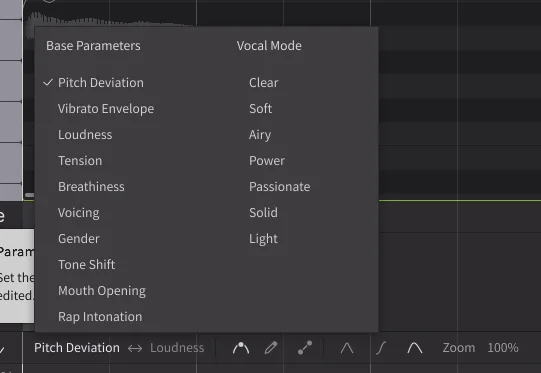Choose Soft vocal mode

[x=260, y=109]
